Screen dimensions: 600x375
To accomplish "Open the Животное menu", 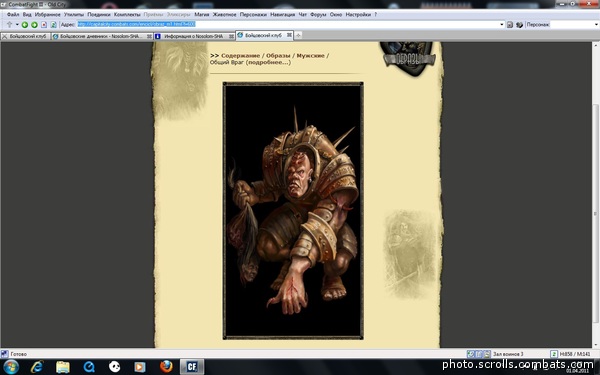I will [x=225, y=15].
